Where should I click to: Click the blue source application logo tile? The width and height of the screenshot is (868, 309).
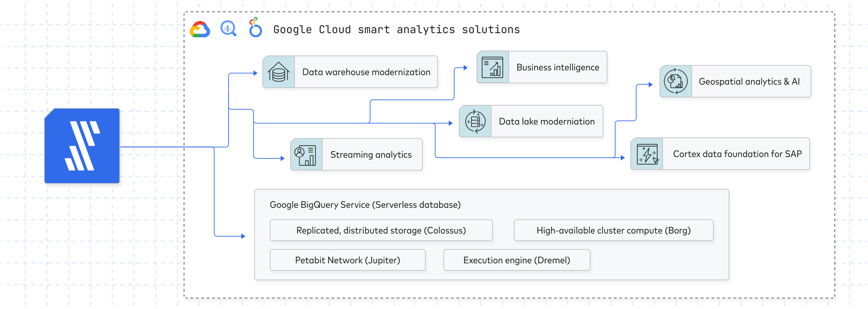(x=82, y=146)
